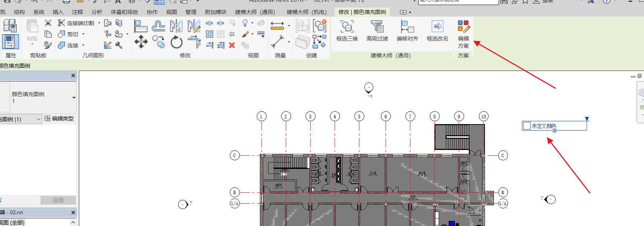Image resolution: width=644 pixels, height=226 pixels.
Task: Expand the 剪切 cut geometry dropdown arrow
Action: coord(83,34)
